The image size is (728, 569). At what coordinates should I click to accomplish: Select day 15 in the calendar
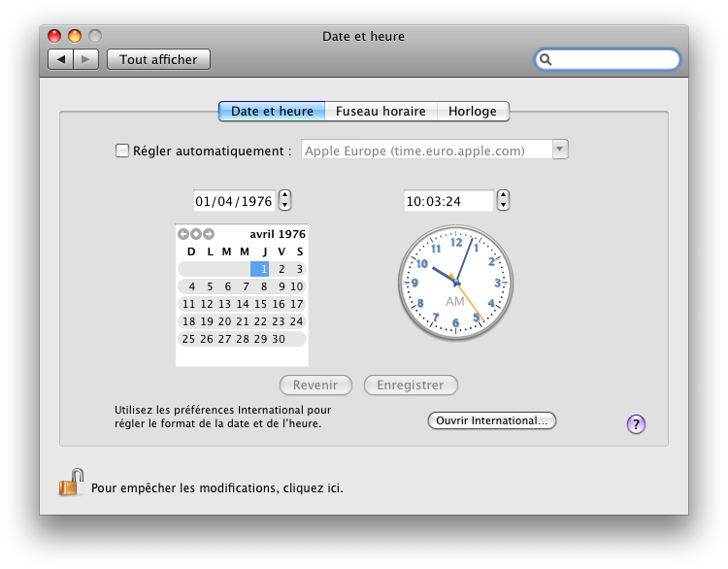pos(260,304)
